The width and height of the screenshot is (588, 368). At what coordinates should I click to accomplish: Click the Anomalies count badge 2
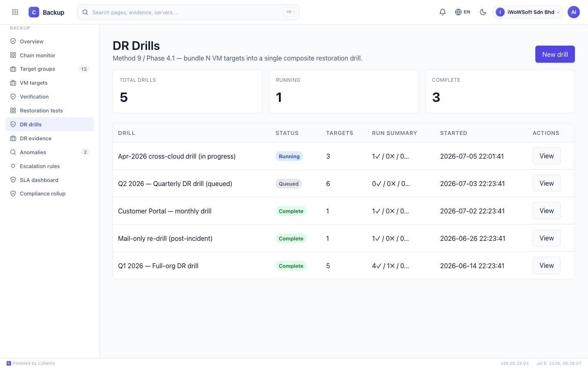click(85, 152)
